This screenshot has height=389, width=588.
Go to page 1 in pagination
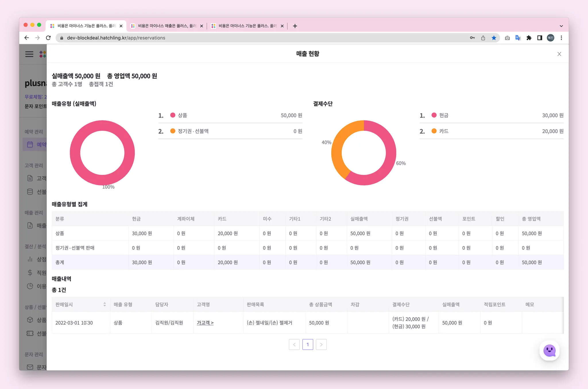307,344
